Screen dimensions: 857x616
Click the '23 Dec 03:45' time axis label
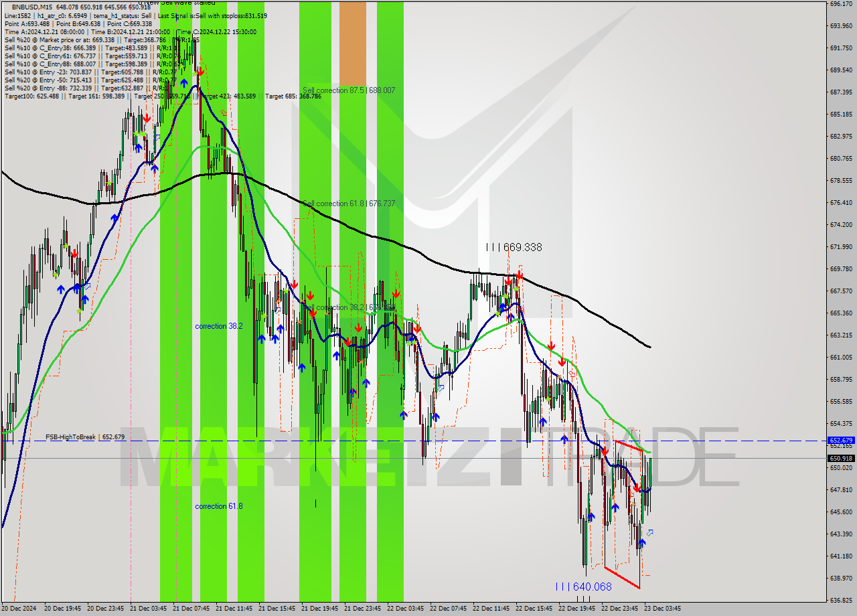[x=663, y=609]
